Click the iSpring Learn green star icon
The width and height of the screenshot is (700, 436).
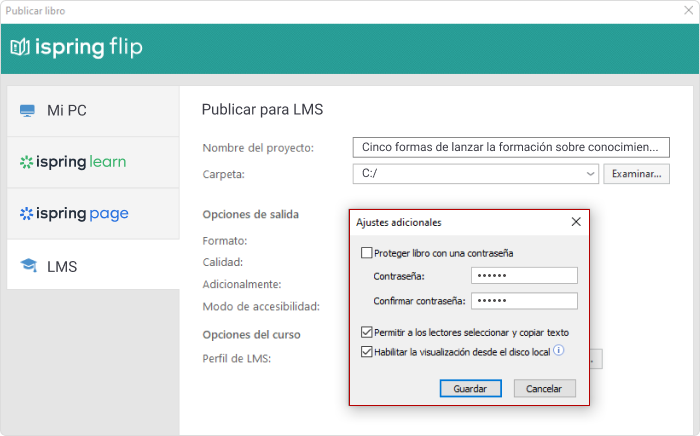pos(26,162)
